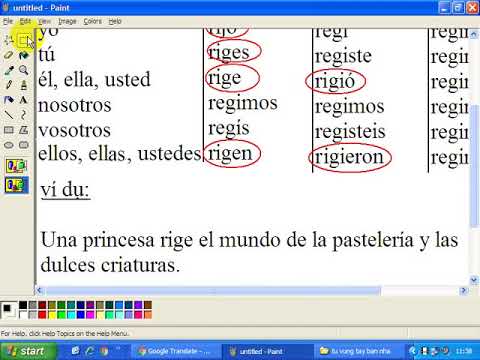480x360 pixels.
Task: Choose the Ellipse tool
Action: (9, 145)
